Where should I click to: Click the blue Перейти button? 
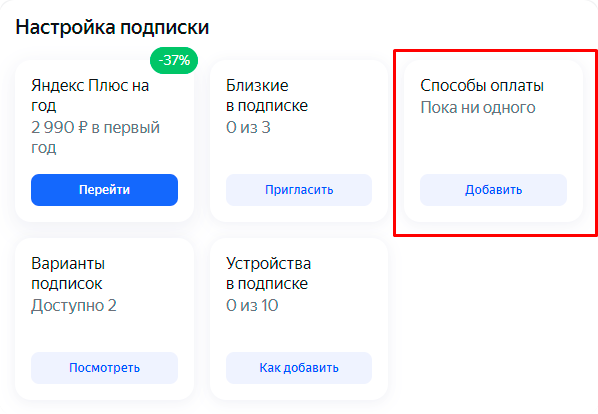coord(104,190)
